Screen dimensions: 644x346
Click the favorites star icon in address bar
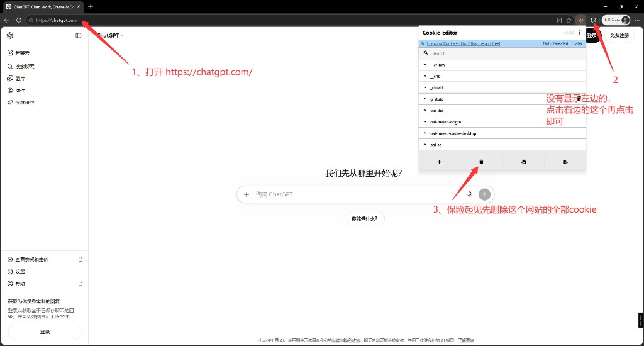point(569,20)
